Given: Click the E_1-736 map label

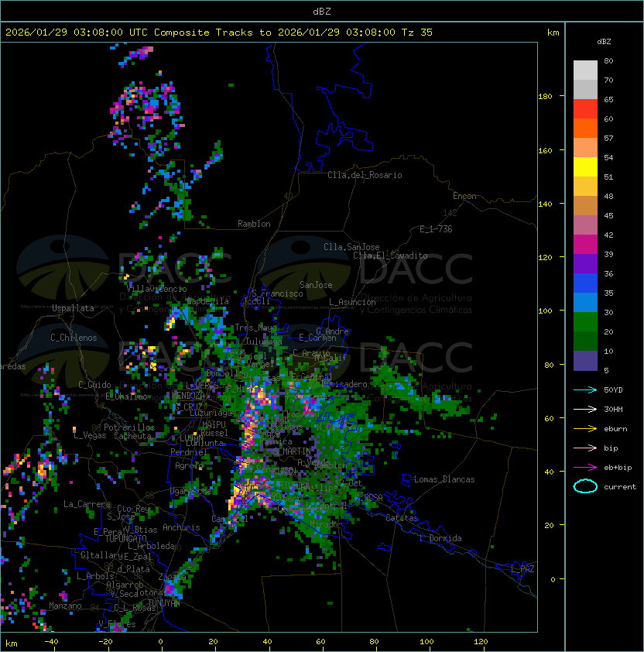Looking at the screenshot, I should [436, 229].
